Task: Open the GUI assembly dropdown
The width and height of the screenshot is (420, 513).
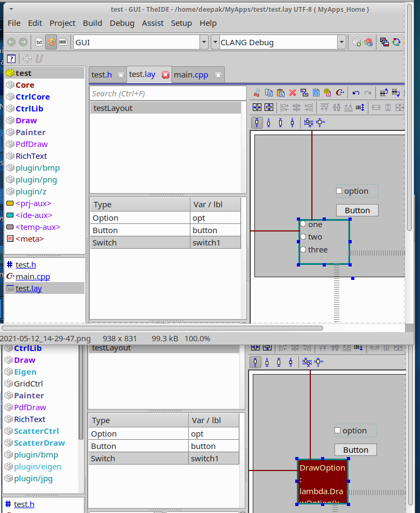Action: [204, 42]
